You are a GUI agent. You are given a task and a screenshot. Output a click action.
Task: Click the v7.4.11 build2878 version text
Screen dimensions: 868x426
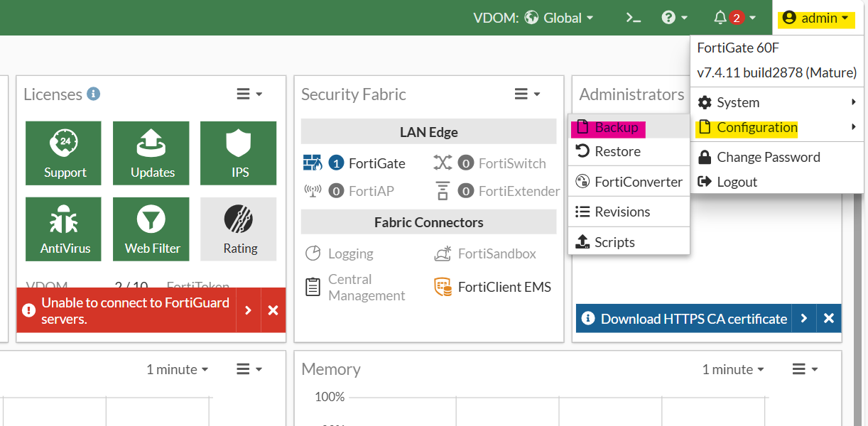coord(777,72)
